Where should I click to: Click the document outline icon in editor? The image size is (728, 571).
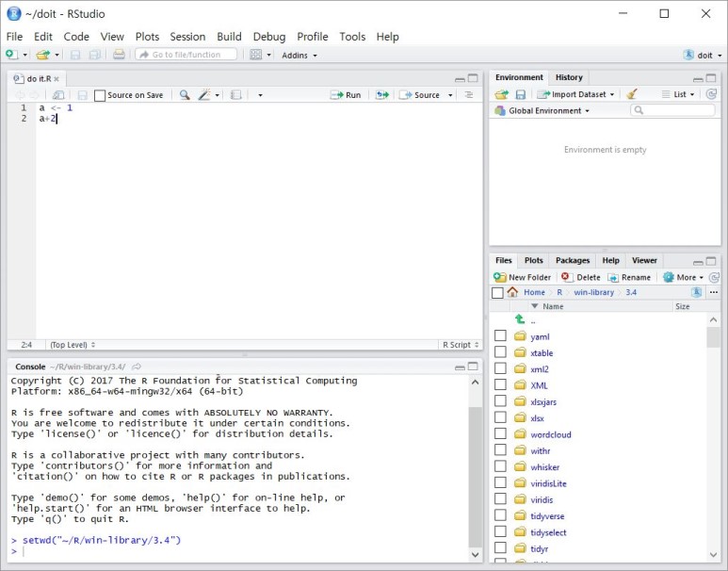point(469,95)
